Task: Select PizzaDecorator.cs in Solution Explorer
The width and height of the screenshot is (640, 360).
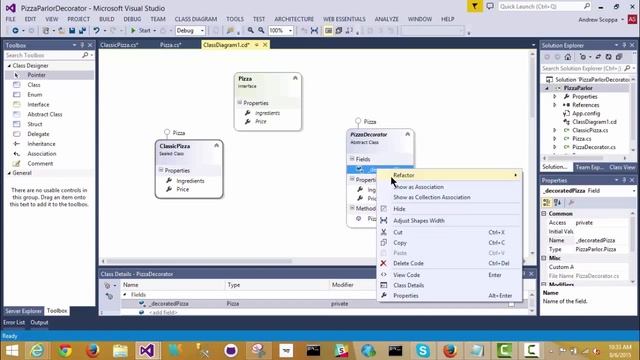Action: pos(594,147)
